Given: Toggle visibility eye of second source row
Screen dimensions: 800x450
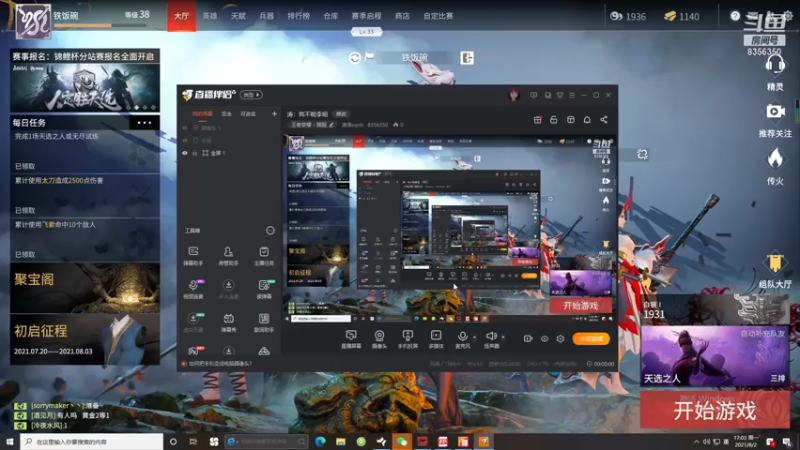Looking at the screenshot, I should click(185, 140).
